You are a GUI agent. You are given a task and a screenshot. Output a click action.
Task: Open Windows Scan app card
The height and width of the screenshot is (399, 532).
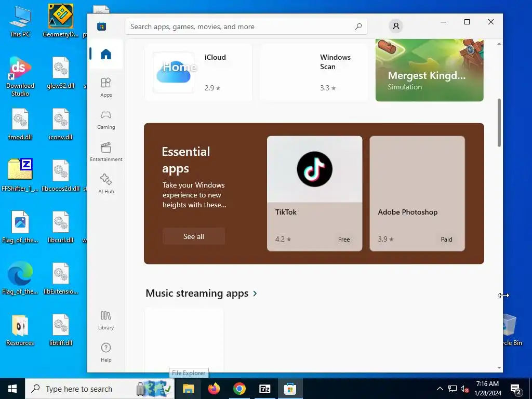[314, 72]
